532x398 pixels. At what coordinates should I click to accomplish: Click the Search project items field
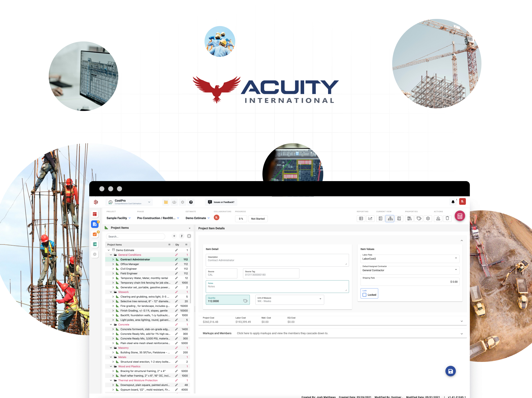[135, 236]
